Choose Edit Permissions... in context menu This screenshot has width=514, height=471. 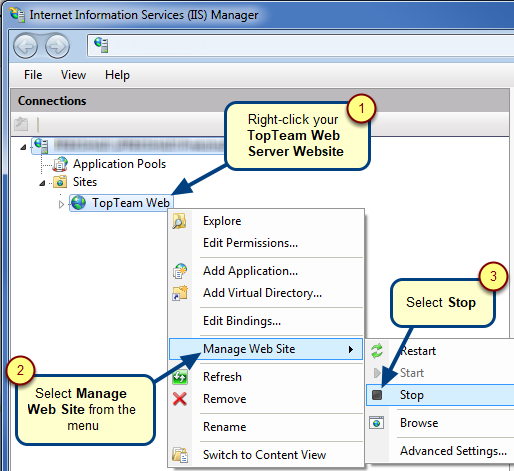click(266, 243)
